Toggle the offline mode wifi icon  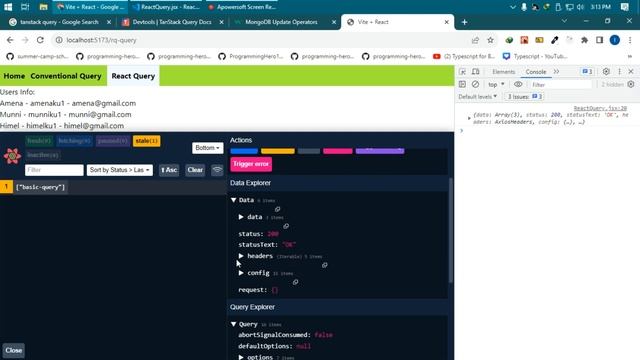[x=217, y=170]
